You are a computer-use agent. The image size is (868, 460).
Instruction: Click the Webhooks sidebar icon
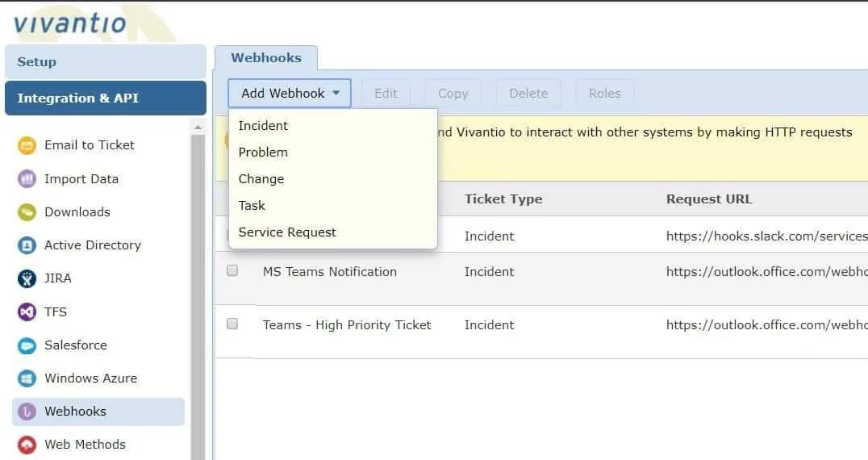pyautogui.click(x=27, y=412)
